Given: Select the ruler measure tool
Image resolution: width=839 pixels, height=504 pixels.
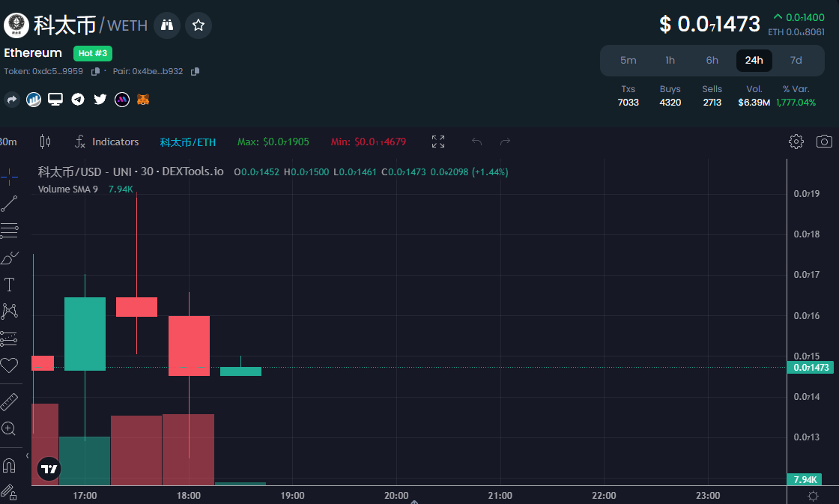Looking at the screenshot, I should pyautogui.click(x=9, y=402).
